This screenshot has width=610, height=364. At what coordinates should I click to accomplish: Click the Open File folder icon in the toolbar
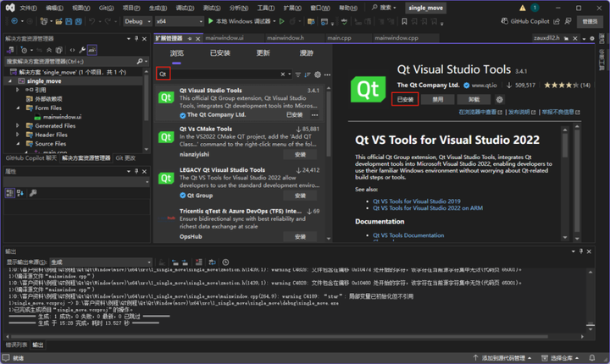click(58, 21)
